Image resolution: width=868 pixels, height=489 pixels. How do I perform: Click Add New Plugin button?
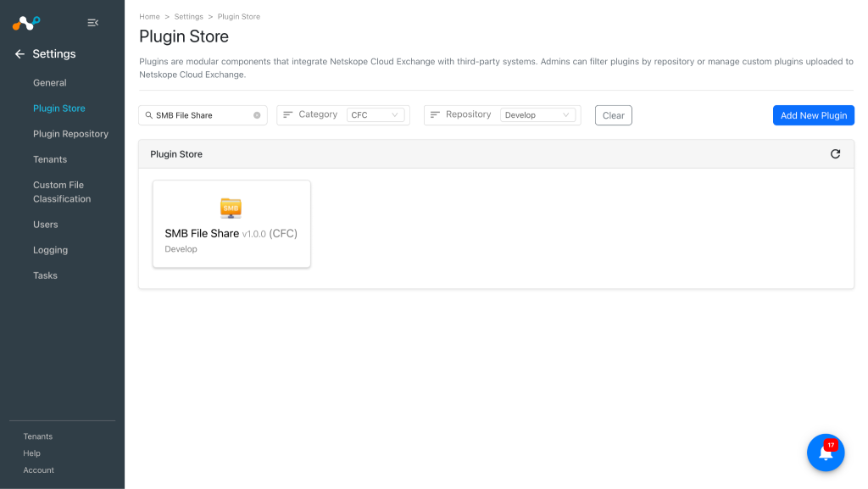pyautogui.click(x=813, y=115)
